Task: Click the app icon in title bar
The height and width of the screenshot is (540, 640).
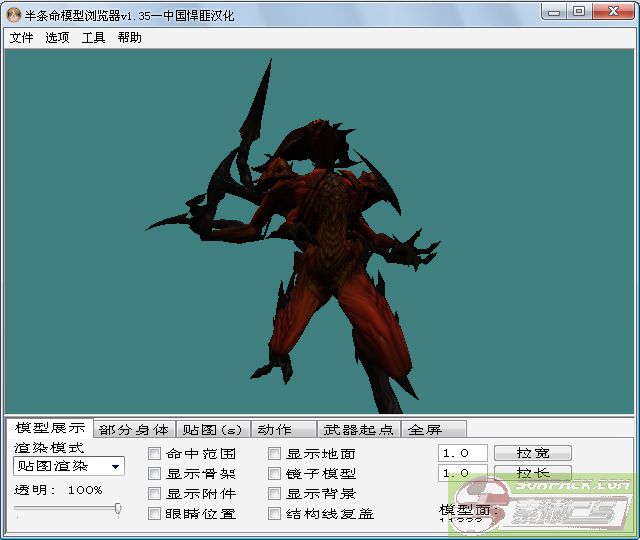Action: click(x=14, y=12)
